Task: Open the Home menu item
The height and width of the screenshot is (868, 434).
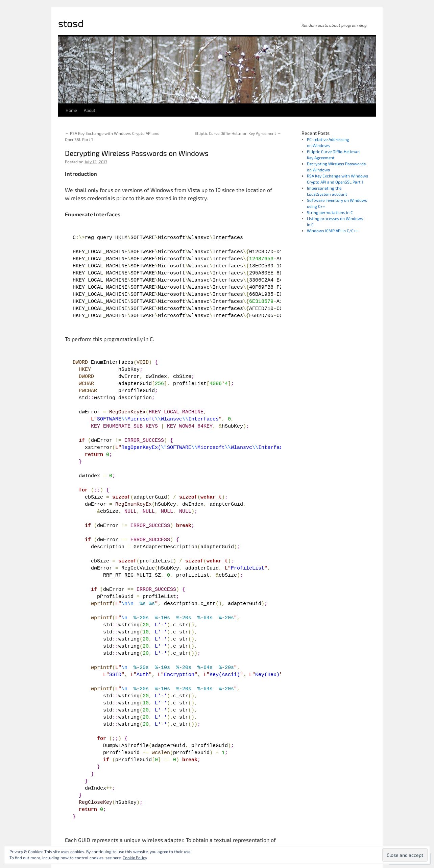Action: pyautogui.click(x=71, y=111)
